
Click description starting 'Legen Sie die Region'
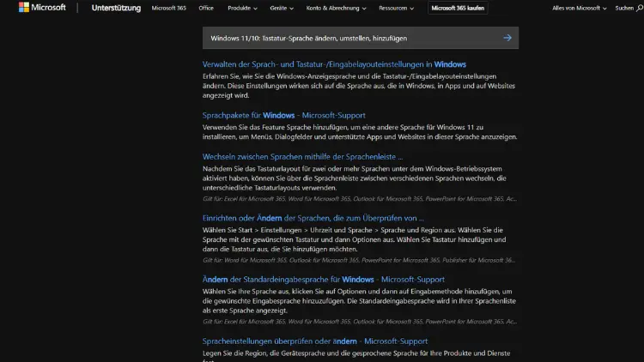click(356, 355)
